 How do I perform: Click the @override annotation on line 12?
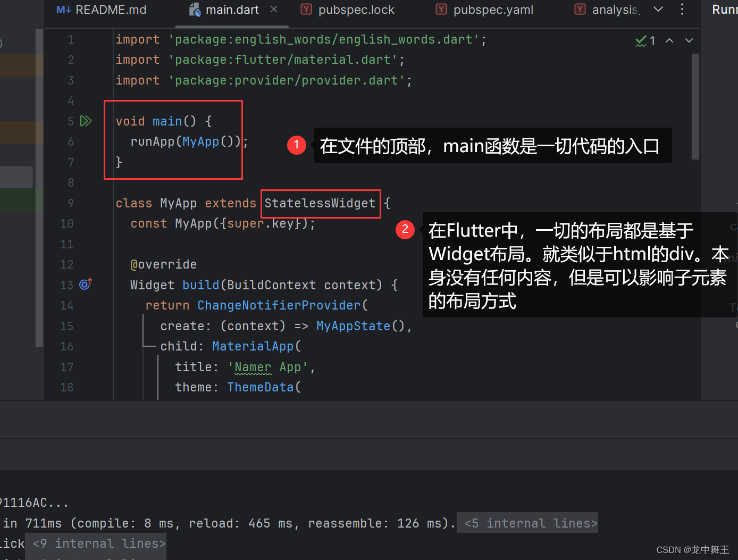(x=164, y=264)
